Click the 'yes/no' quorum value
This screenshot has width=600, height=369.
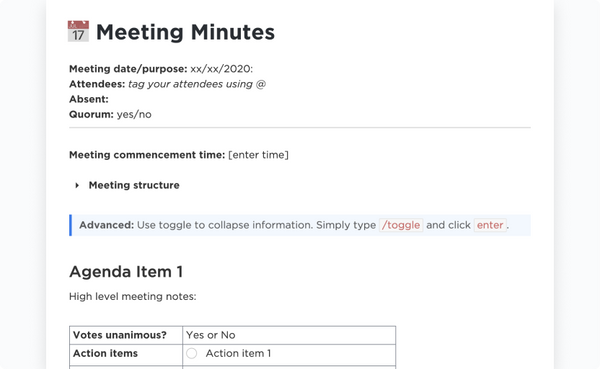point(134,114)
